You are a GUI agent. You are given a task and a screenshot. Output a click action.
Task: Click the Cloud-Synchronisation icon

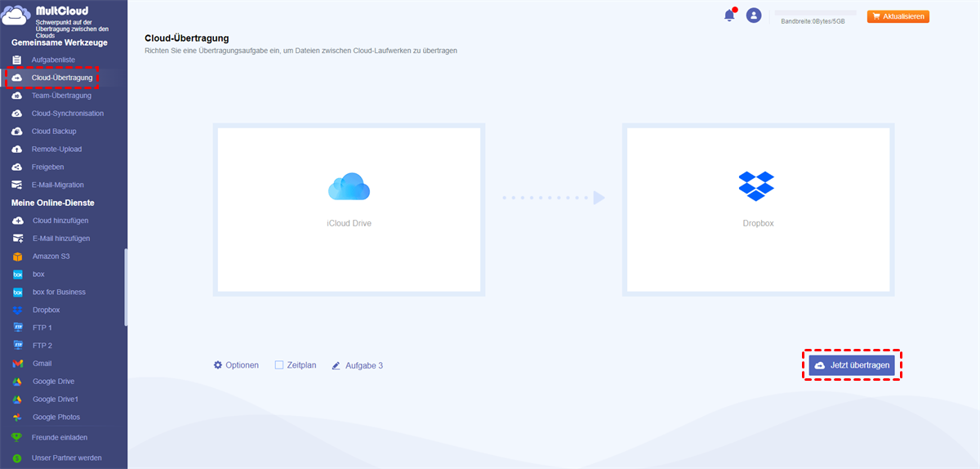(x=16, y=114)
